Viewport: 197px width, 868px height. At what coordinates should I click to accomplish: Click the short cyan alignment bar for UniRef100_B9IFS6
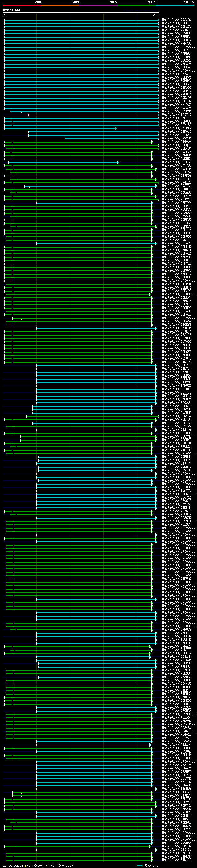[x=64, y=162]
